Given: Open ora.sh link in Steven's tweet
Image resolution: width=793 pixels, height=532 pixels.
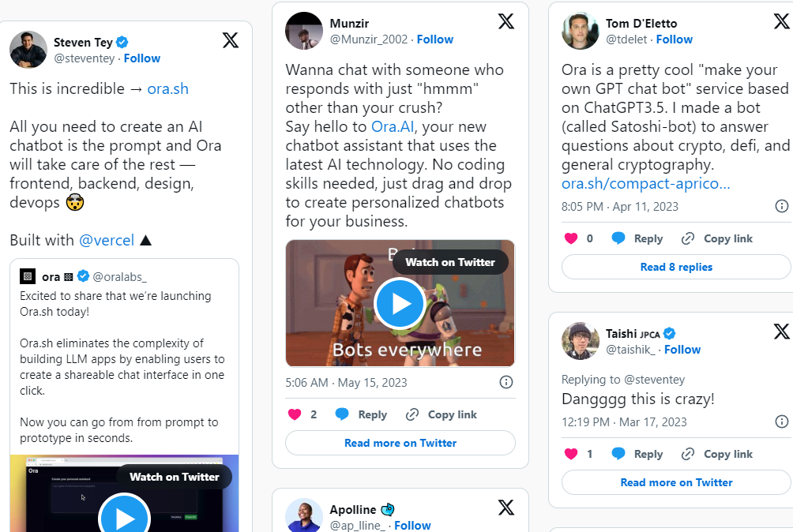Looking at the screenshot, I should 168,89.
